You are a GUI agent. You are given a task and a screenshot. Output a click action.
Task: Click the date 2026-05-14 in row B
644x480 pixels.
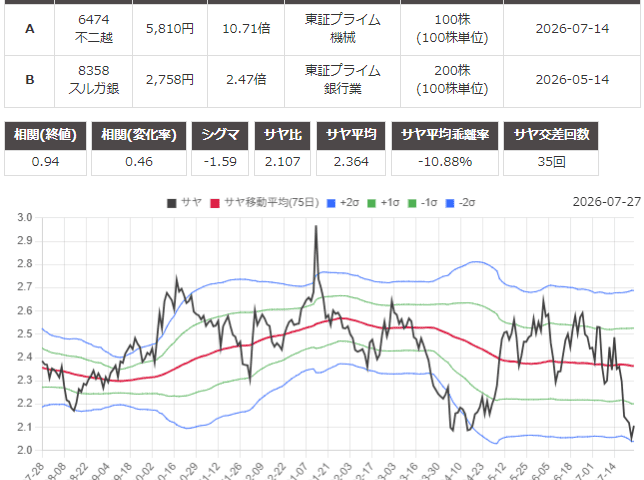[x=572, y=80]
